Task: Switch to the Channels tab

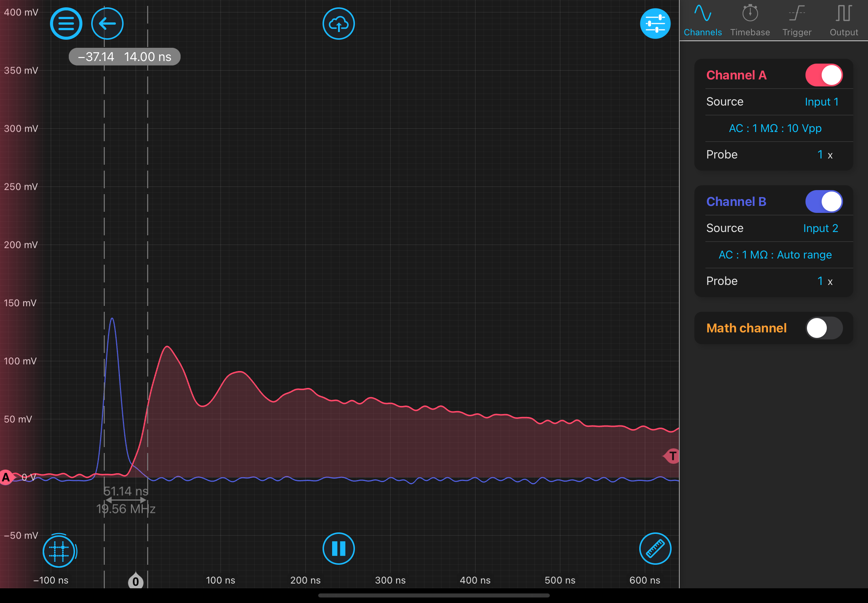Action: 702,20
